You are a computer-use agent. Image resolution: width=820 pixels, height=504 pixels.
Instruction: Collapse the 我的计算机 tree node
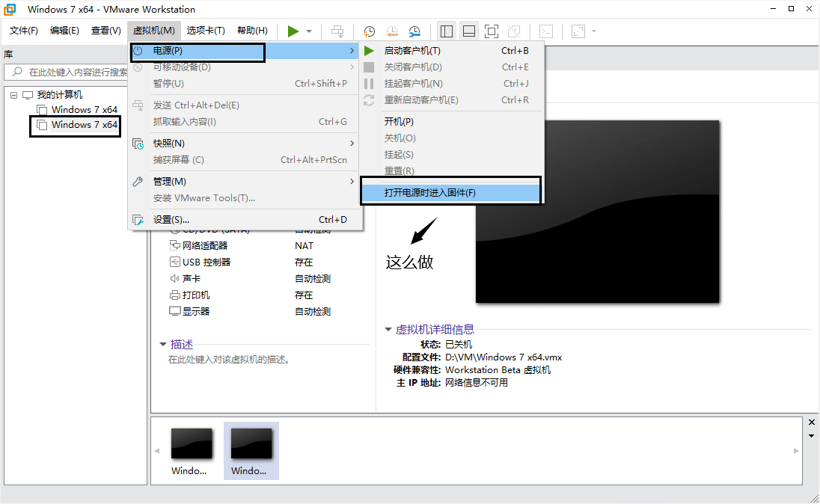coord(13,95)
